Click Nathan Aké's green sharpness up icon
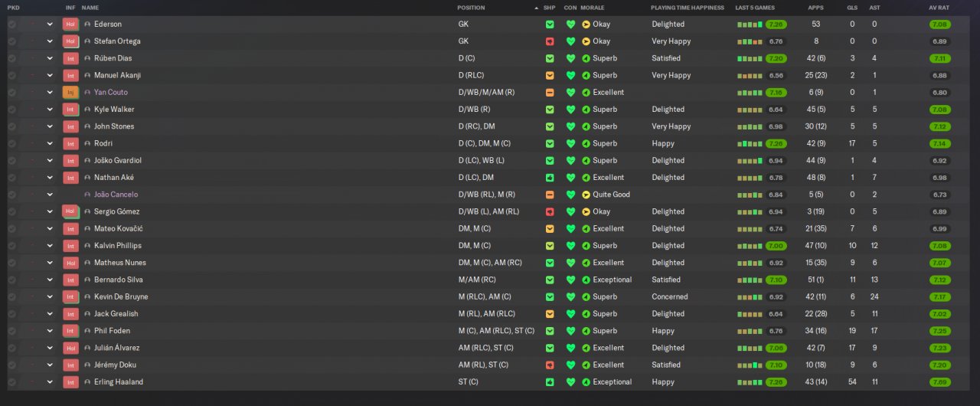 point(550,177)
